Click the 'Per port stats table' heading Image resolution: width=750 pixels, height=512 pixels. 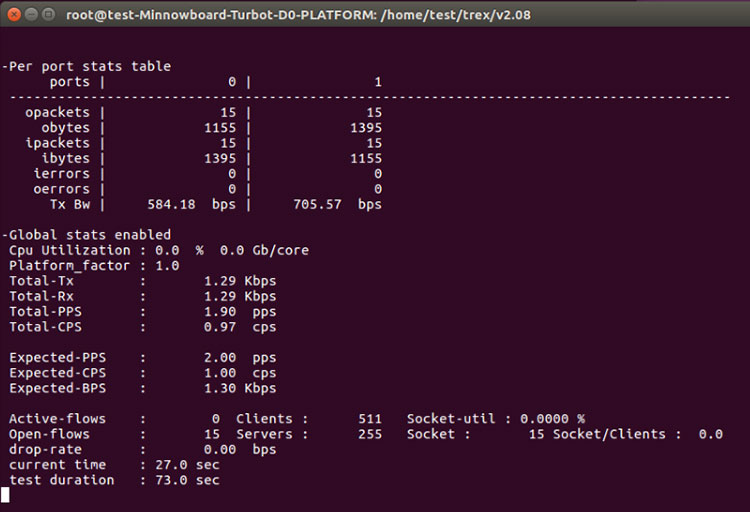pos(90,67)
